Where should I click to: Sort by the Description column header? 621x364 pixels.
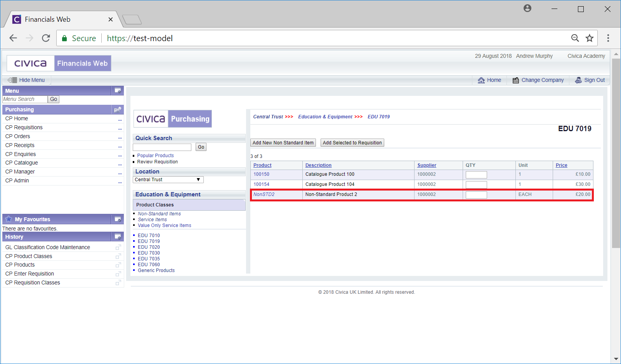pos(318,165)
